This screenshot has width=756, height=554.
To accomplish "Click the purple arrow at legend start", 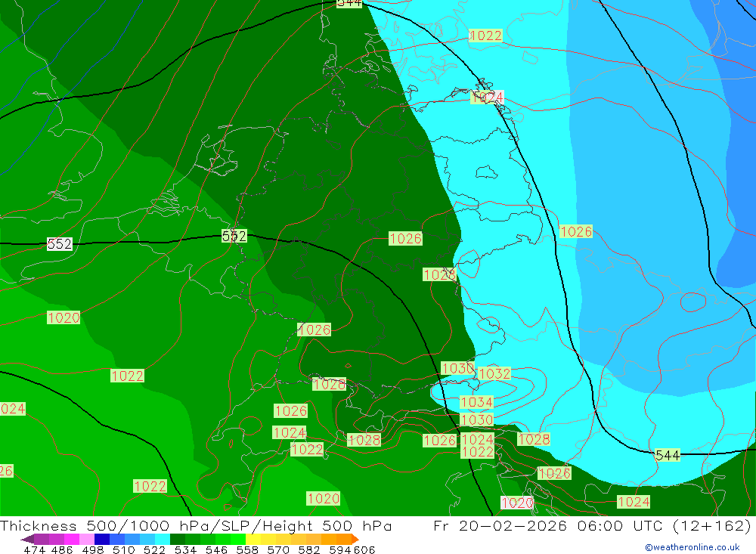I will pyautogui.click(x=27, y=539).
